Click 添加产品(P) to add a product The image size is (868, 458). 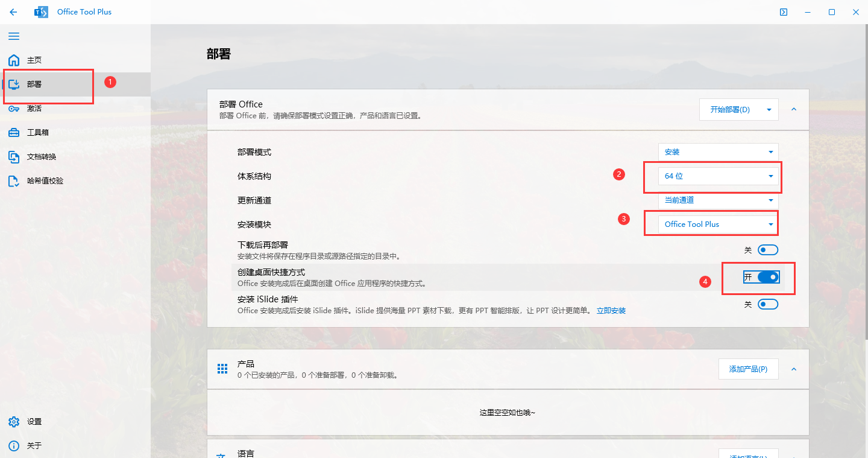[x=748, y=369]
